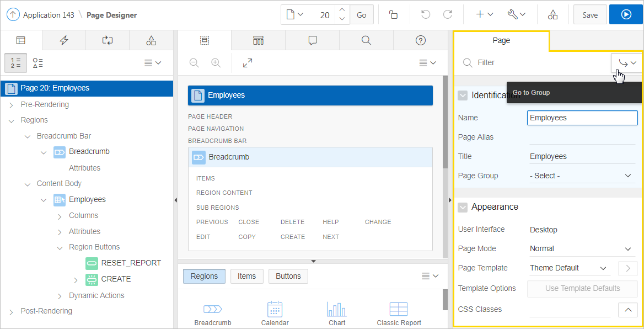Zoom in on the layout grid
Image resolution: width=644 pixels, height=329 pixels.
pyautogui.click(x=216, y=63)
